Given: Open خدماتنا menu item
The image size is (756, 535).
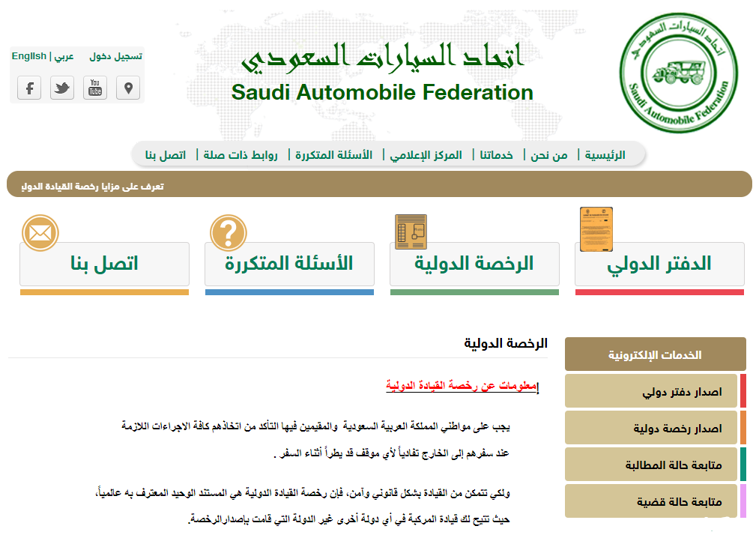Looking at the screenshot, I should [496, 154].
